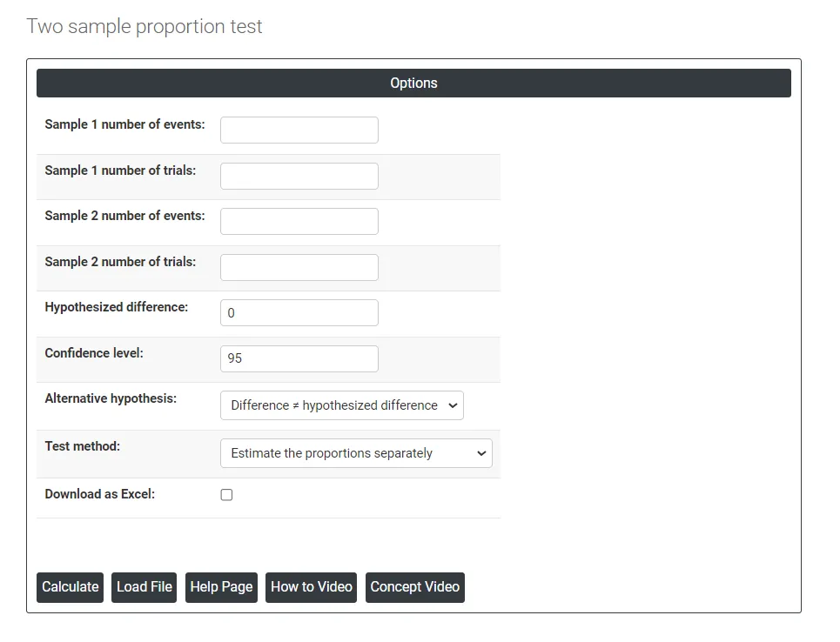Click the 'Download as Excel:' label

99,494
